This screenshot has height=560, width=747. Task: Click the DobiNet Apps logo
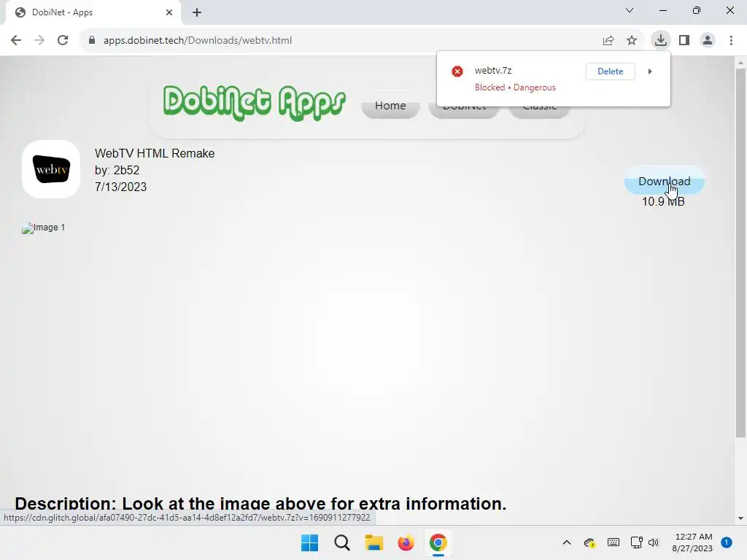[255, 103]
